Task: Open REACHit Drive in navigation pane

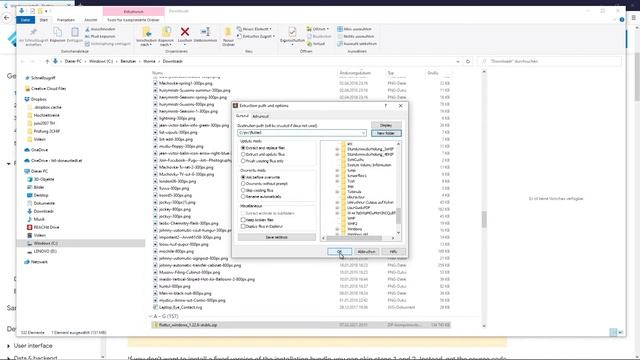Action: click(43, 227)
